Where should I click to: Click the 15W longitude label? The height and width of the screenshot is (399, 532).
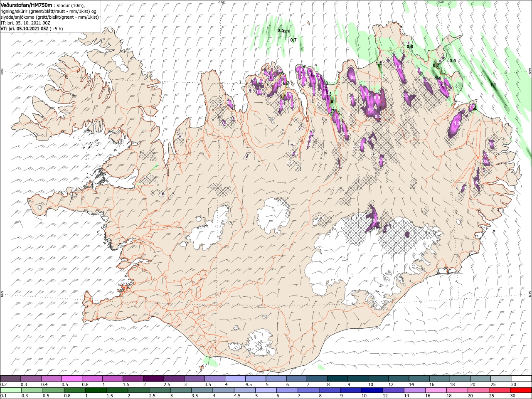(440, 2)
